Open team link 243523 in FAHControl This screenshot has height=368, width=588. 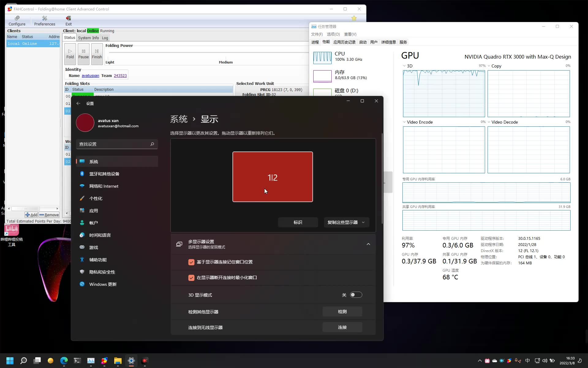[120, 75]
